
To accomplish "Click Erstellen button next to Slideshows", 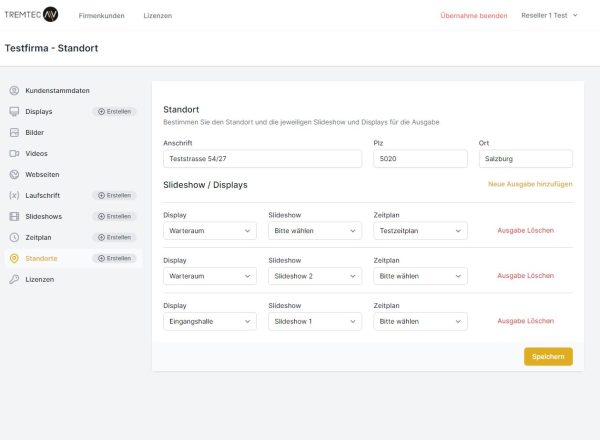I will [x=115, y=217].
